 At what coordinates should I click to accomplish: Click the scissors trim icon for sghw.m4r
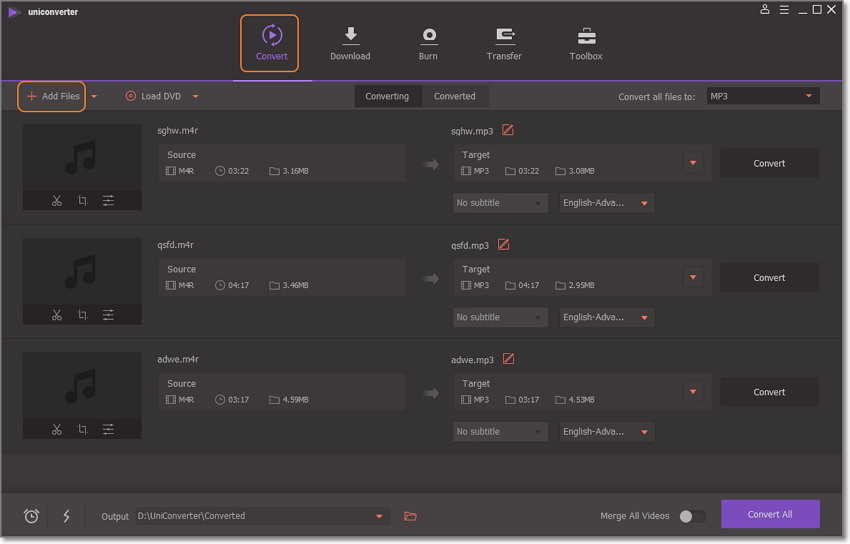tap(57, 201)
